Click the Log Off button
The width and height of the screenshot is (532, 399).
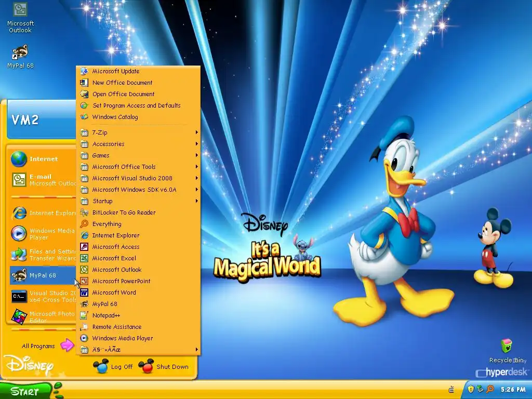113,367
